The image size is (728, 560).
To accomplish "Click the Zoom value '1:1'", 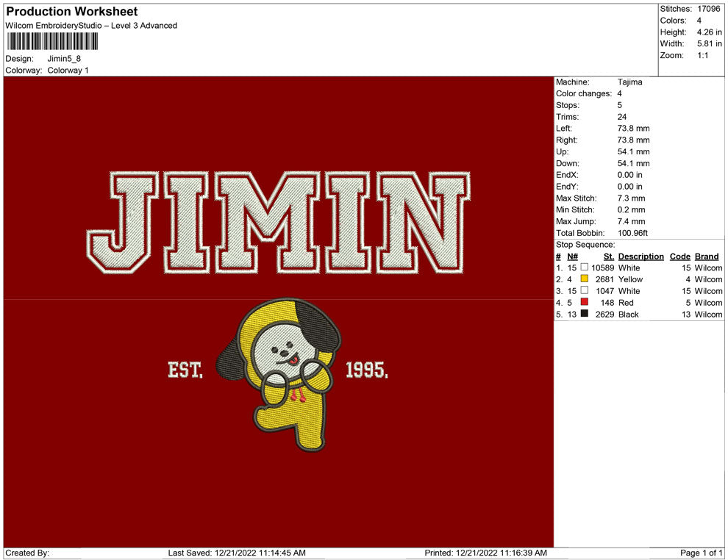I will coord(703,55).
